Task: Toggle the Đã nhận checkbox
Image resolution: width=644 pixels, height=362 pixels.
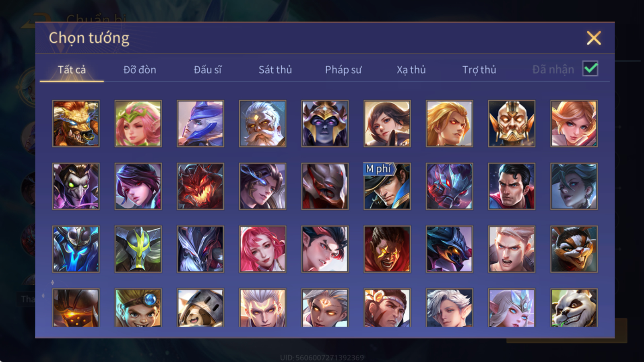Action: coord(590,69)
